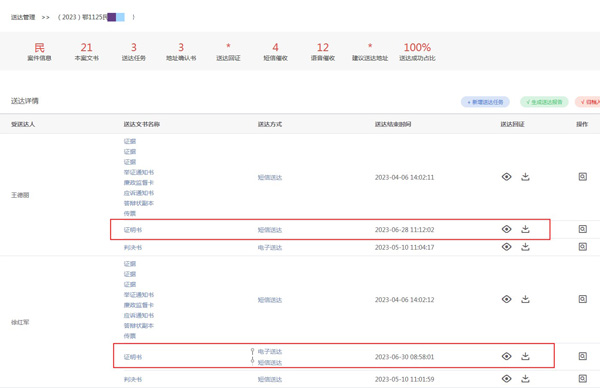Click 电子送达 method in 2023-06-30 row

pyautogui.click(x=270, y=352)
